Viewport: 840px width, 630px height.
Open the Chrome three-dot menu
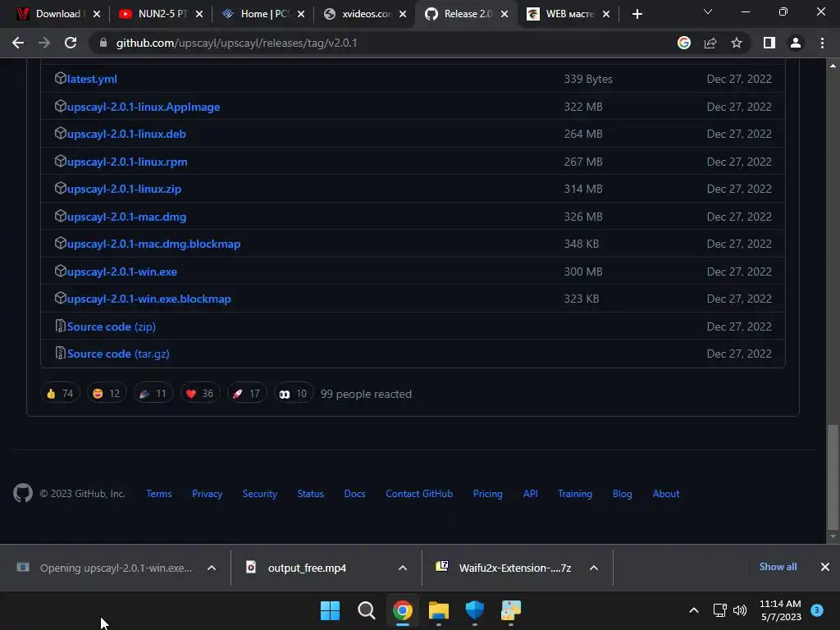tap(822, 43)
